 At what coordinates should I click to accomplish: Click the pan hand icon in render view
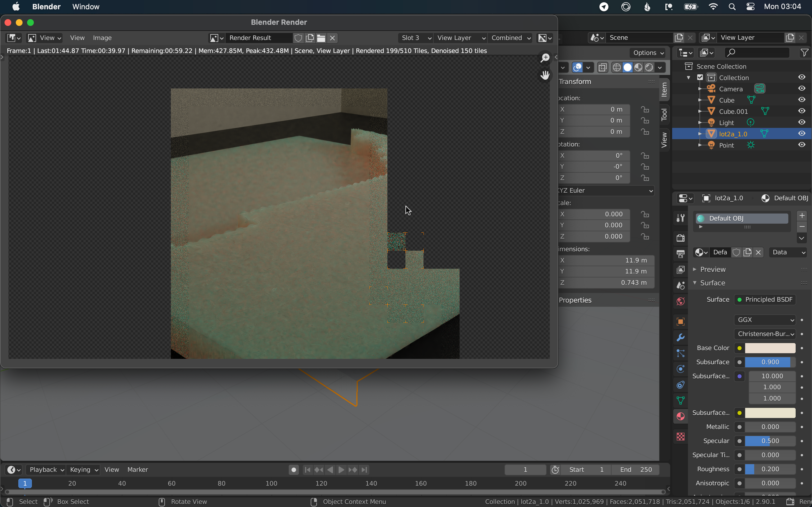coord(545,75)
